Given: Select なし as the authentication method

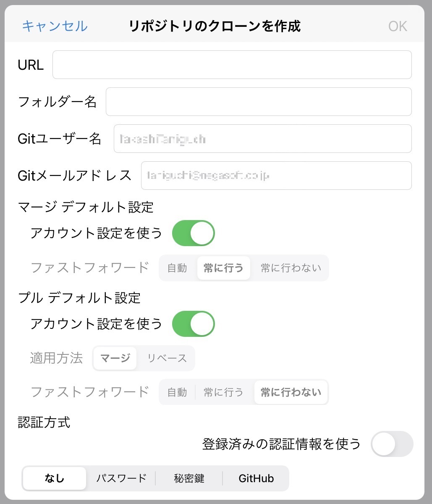Looking at the screenshot, I should tap(54, 478).
